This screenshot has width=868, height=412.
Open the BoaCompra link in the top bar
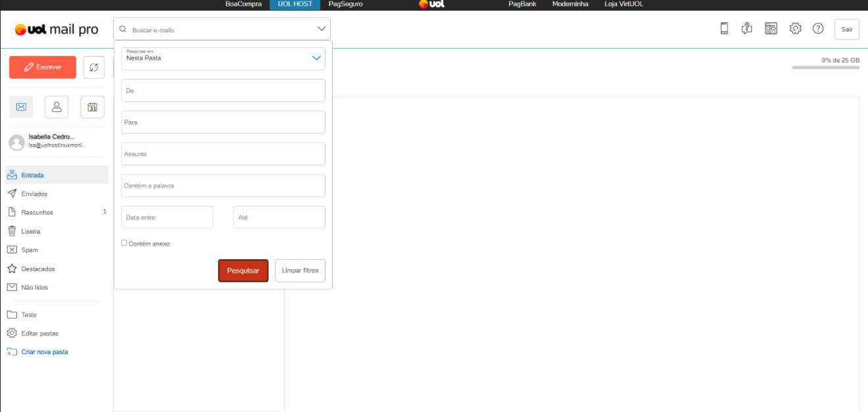tap(243, 4)
